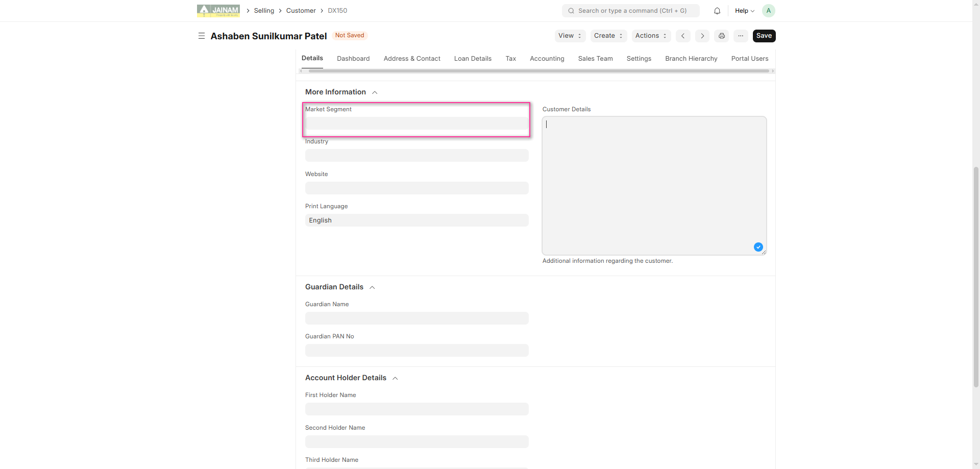The width and height of the screenshot is (980, 469).
Task: Open the Create dropdown
Action: click(x=608, y=36)
